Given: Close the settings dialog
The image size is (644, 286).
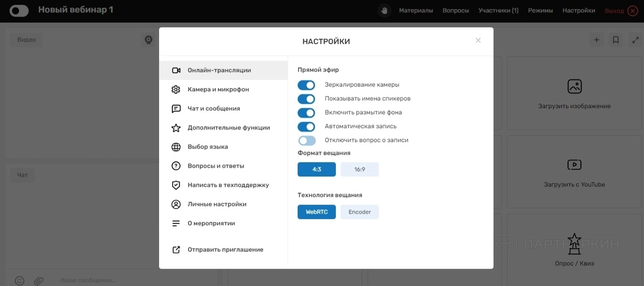Looking at the screenshot, I should (x=478, y=41).
